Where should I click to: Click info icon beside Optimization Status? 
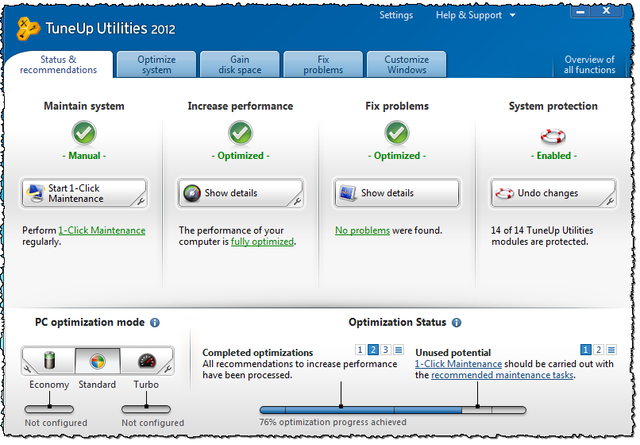tap(456, 323)
